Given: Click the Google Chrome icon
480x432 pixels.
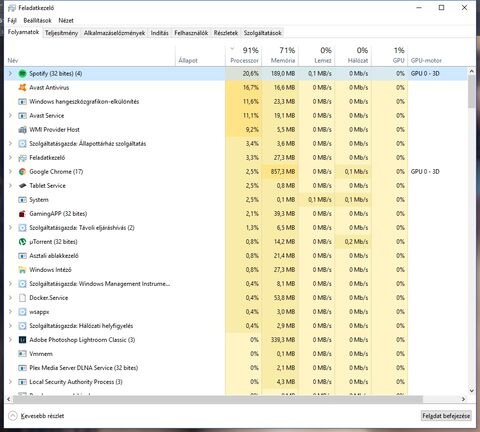Looking at the screenshot, I should pyautogui.click(x=22, y=171).
